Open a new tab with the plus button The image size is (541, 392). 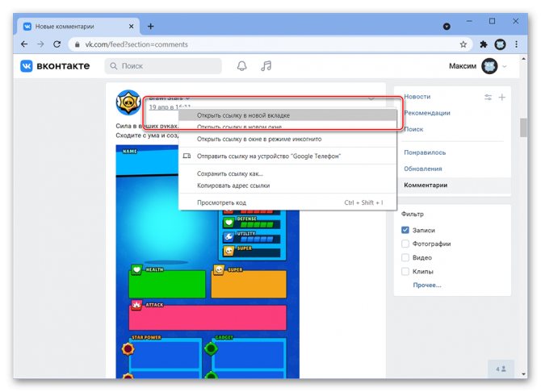coord(151,26)
